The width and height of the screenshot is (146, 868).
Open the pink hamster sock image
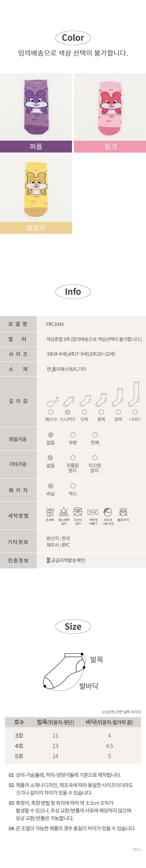click(110, 107)
